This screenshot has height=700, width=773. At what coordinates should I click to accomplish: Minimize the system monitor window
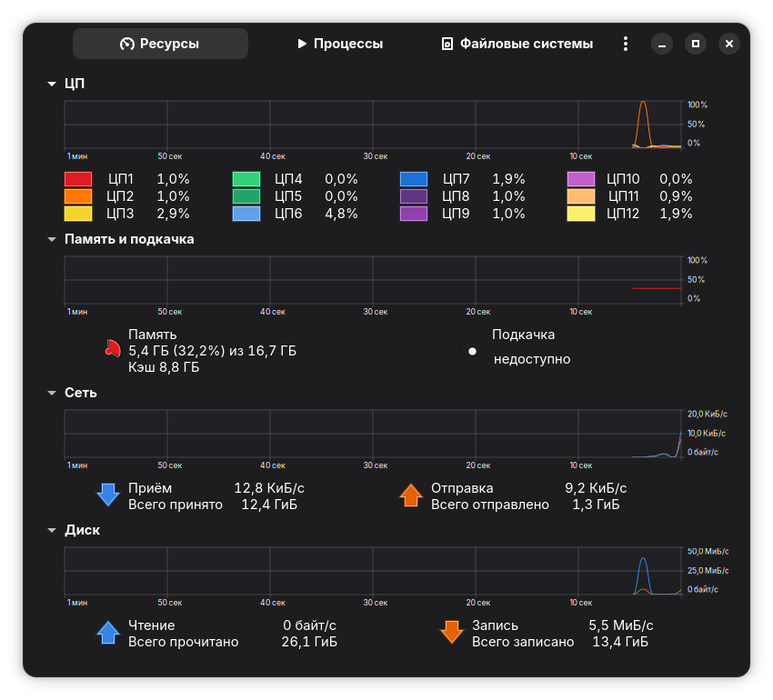point(661,44)
